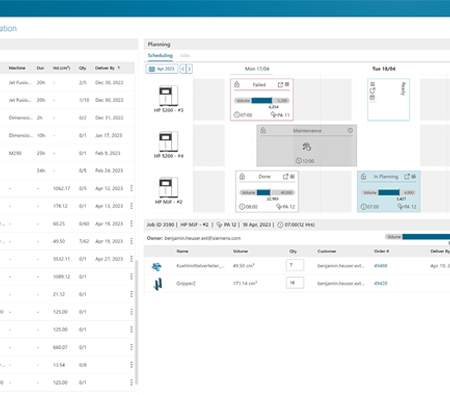
Task: Click lock icon on In Planning job card
Action: tap(364, 177)
